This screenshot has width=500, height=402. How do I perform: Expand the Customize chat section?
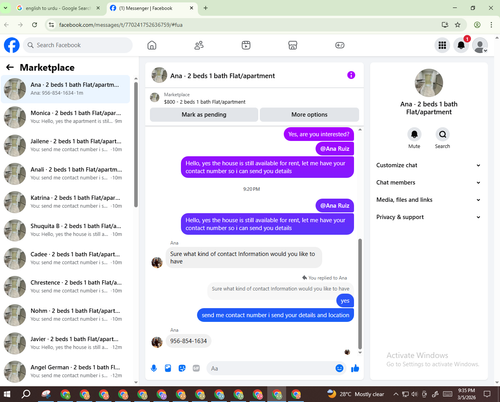tap(429, 165)
